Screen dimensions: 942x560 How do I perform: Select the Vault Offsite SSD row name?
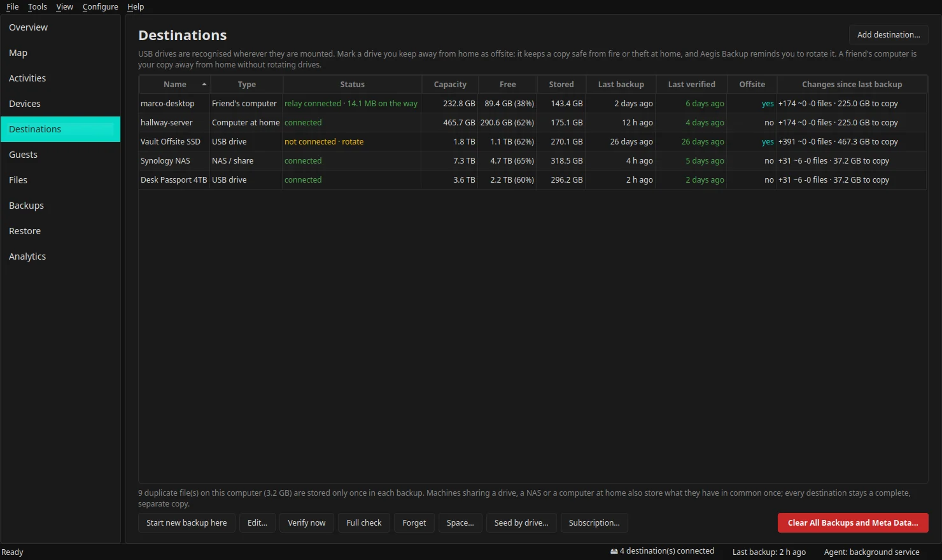tap(171, 142)
